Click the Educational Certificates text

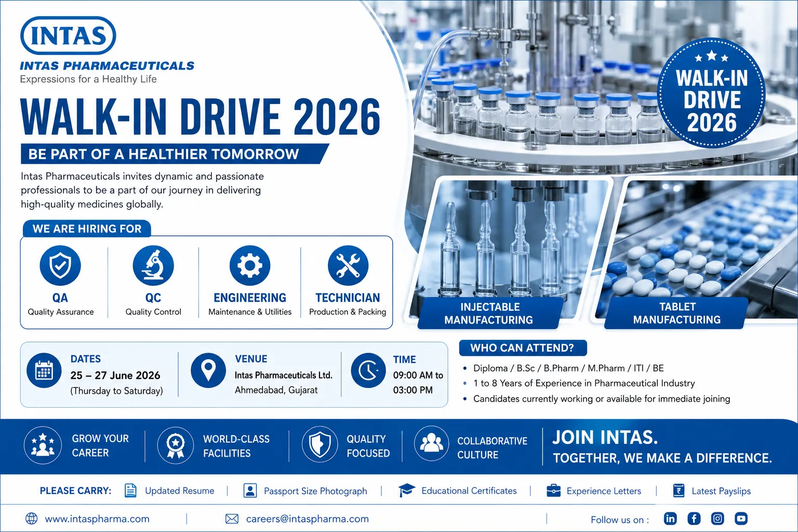tap(469, 490)
